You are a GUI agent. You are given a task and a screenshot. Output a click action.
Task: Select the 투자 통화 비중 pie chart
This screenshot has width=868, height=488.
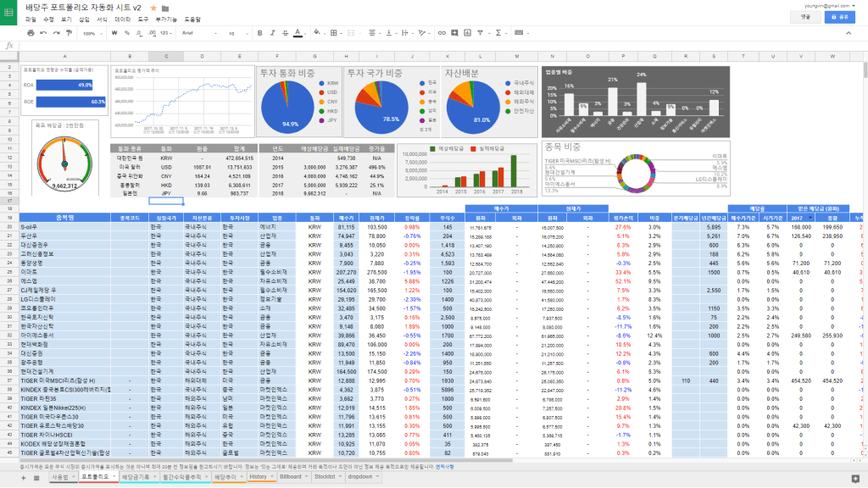[299, 102]
